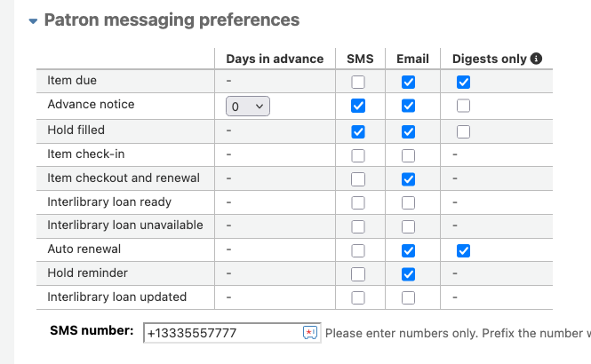Viewport: 591px width, 364px height.
Task: Collapse the Patron messaging preferences section
Action: pos(33,21)
